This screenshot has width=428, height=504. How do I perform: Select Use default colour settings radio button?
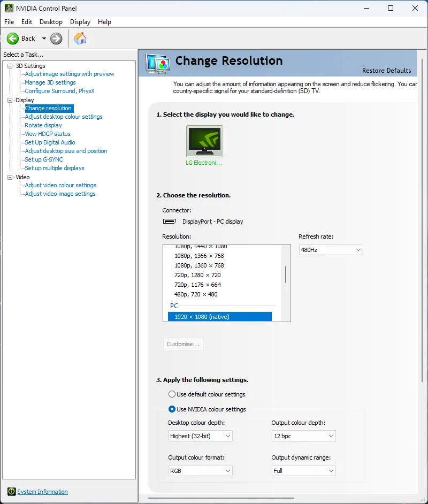pyautogui.click(x=172, y=394)
